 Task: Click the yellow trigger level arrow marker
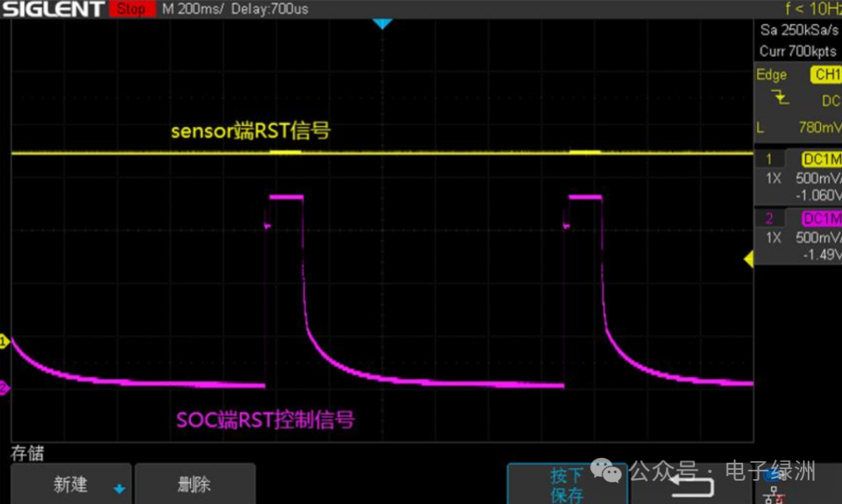748,259
